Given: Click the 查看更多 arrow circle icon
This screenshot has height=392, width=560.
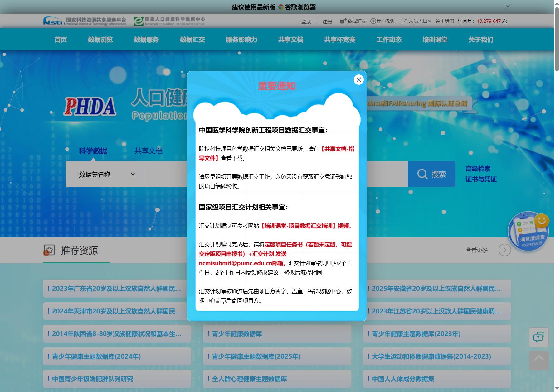Looking at the screenshot, I should (x=505, y=250).
